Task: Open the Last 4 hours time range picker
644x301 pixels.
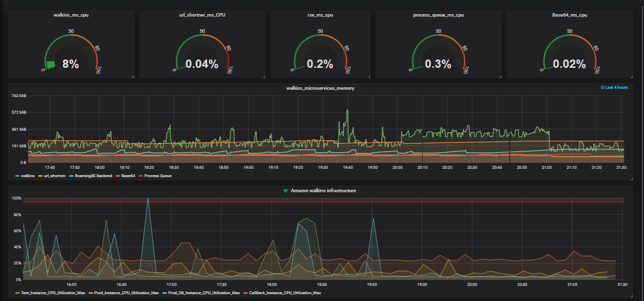Action: pyautogui.click(x=616, y=86)
